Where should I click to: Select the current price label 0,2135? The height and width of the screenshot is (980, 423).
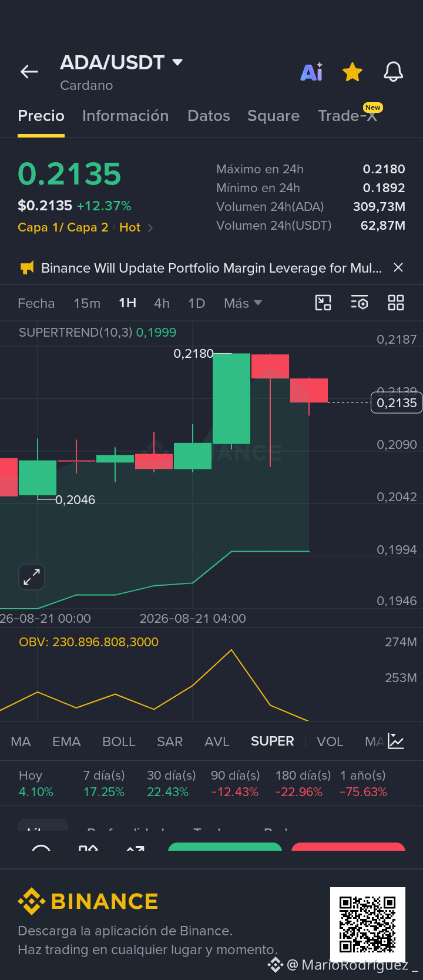397,403
